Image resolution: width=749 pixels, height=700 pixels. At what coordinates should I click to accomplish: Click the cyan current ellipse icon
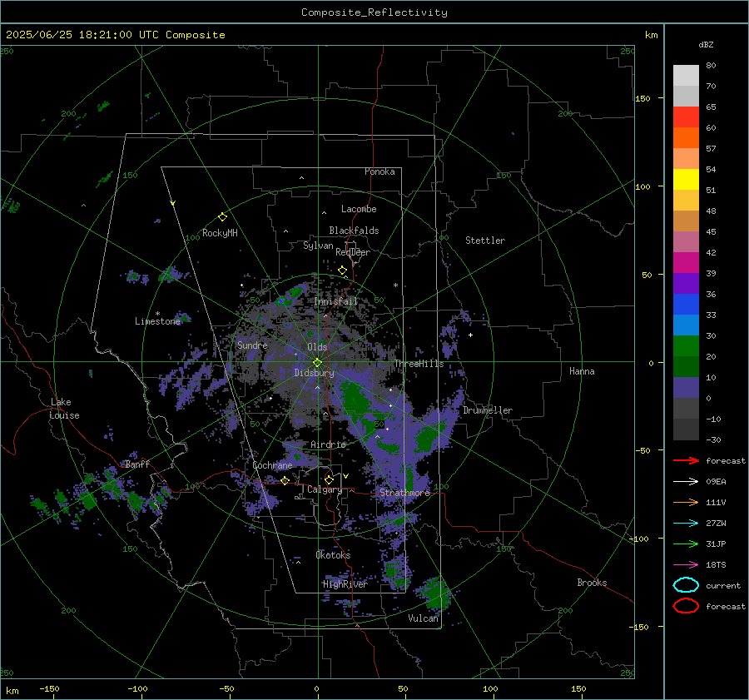[x=686, y=585]
